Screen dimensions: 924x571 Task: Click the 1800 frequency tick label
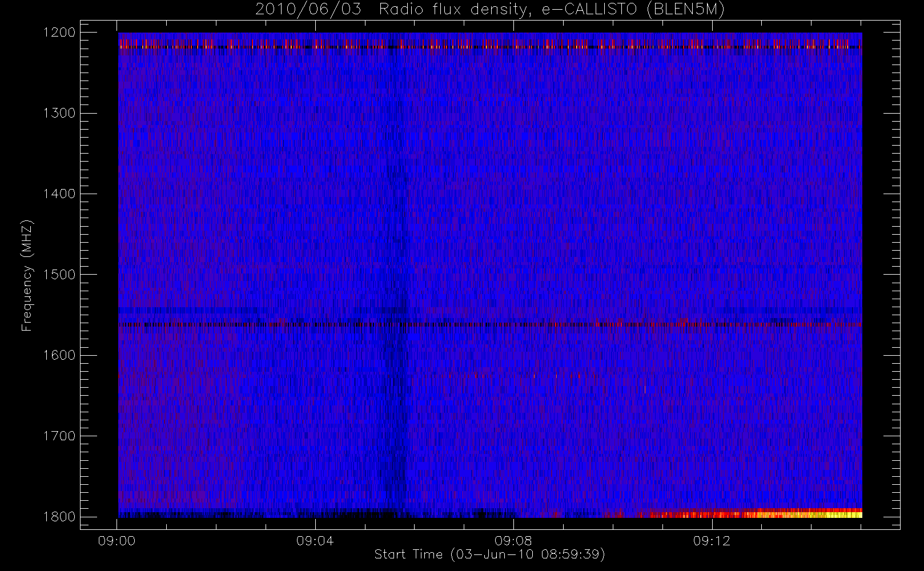click(x=59, y=517)
